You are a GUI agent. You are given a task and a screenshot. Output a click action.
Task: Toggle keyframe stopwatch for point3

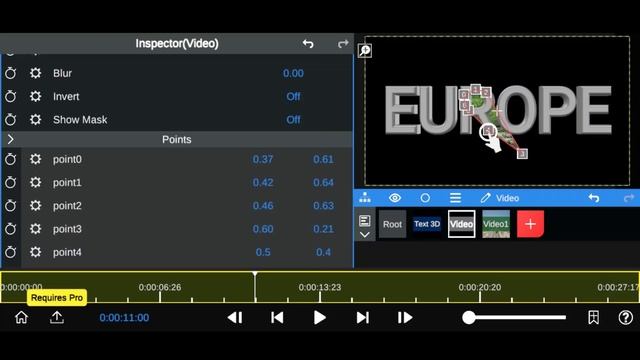[11, 229]
